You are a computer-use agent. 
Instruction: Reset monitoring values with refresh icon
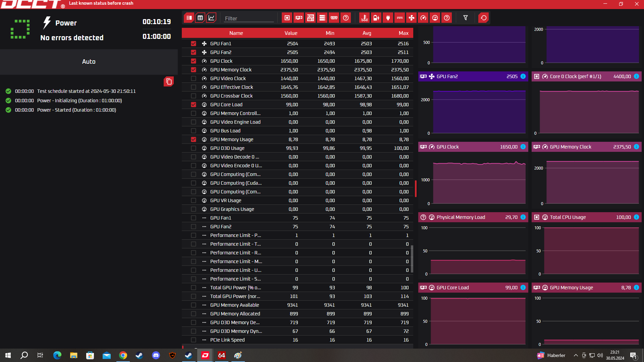484,18
